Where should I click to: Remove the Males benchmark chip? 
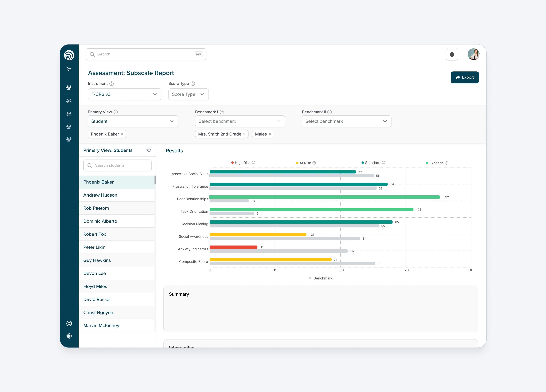pos(270,134)
